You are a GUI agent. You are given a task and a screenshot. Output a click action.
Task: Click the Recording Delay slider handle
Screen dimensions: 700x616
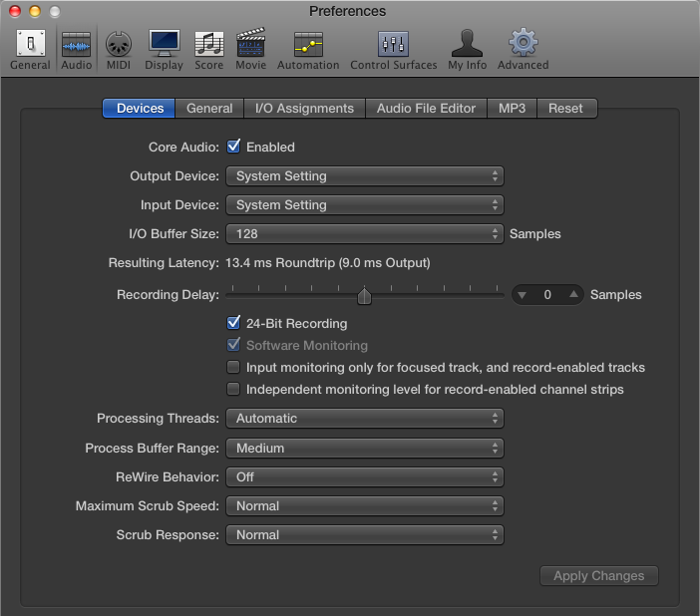click(365, 296)
